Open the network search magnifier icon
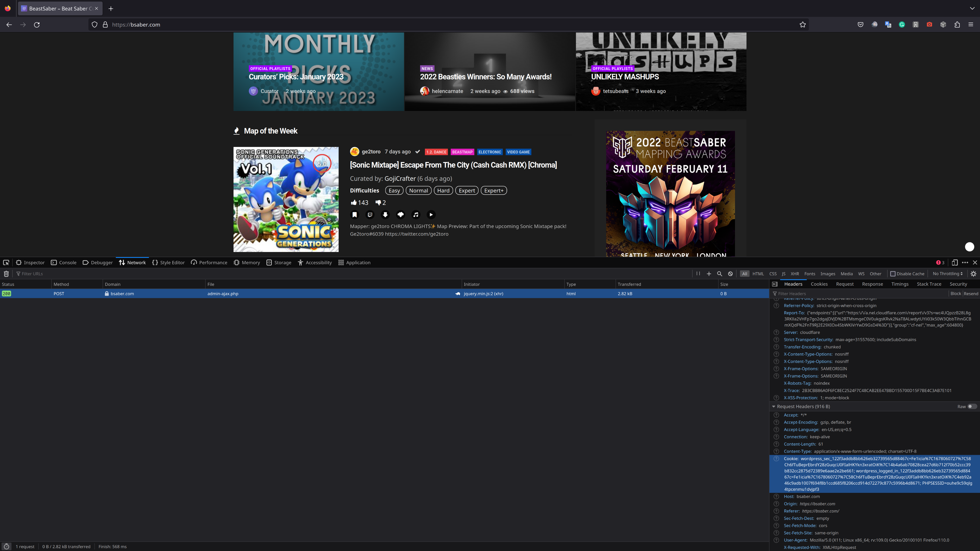The height and width of the screenshot is (551, 980). (x=719, y=274)
